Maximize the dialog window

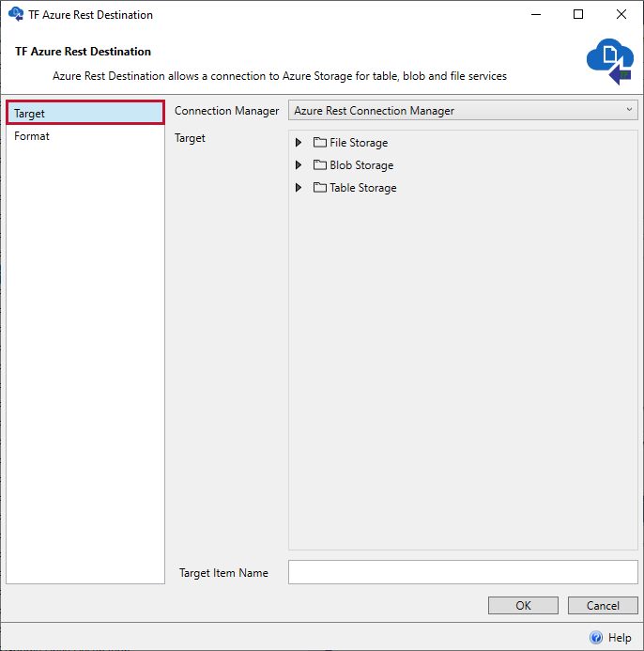578,14
